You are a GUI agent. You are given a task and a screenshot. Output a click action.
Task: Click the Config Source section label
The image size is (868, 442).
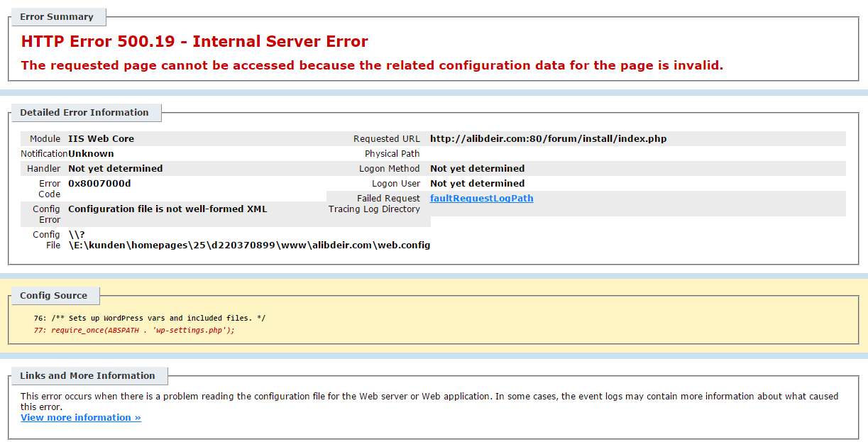click(x=54, y=296)
